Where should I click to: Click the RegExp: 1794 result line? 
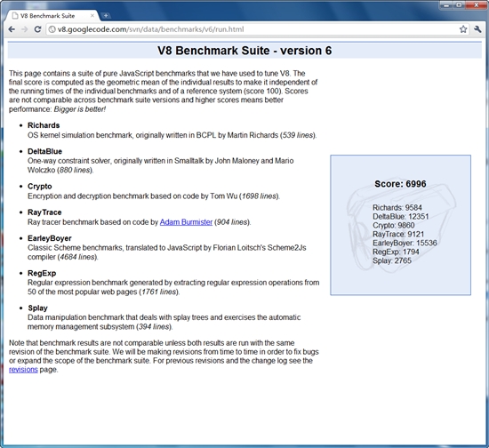click(396, 252)
